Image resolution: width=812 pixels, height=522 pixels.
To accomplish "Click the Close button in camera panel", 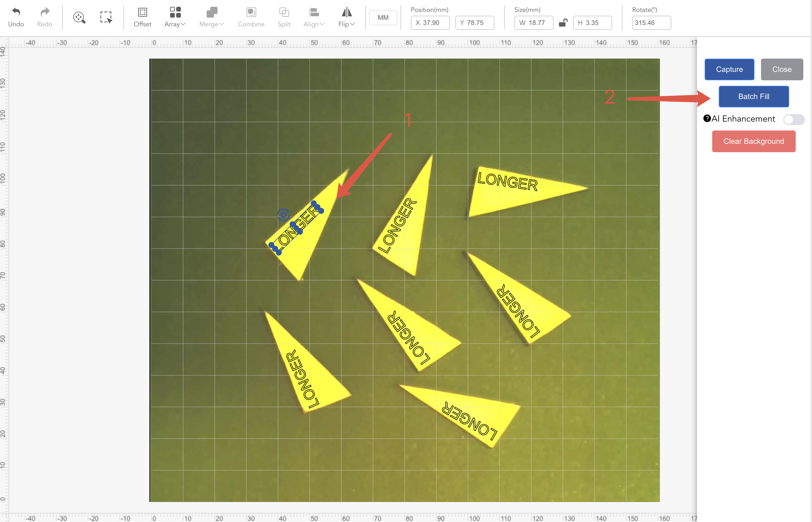I will click(782, 69).
